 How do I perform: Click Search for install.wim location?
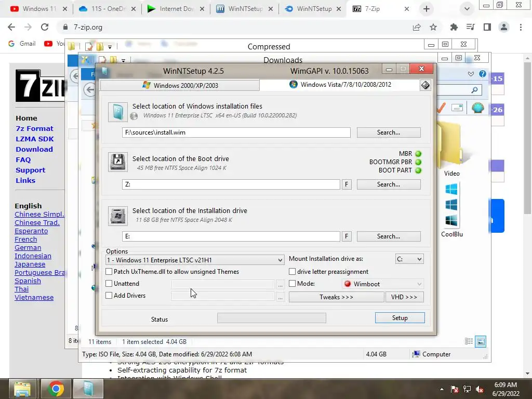tap(389, 132)
